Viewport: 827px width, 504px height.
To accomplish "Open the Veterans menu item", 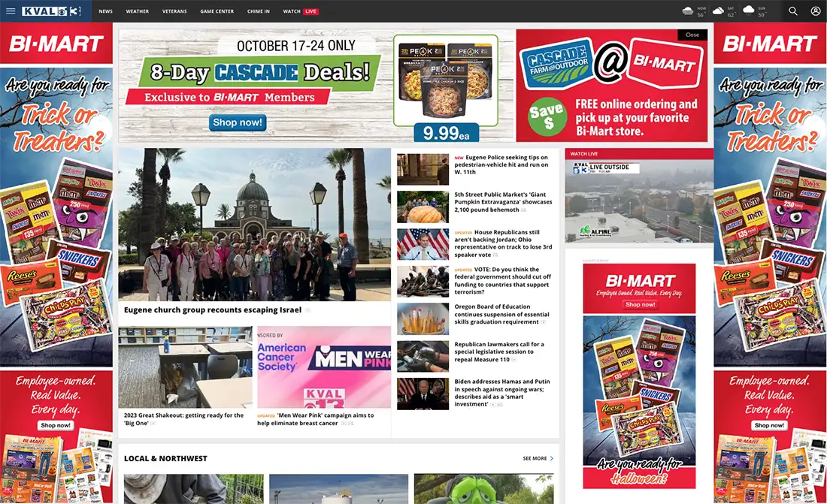I will [174, 11].
